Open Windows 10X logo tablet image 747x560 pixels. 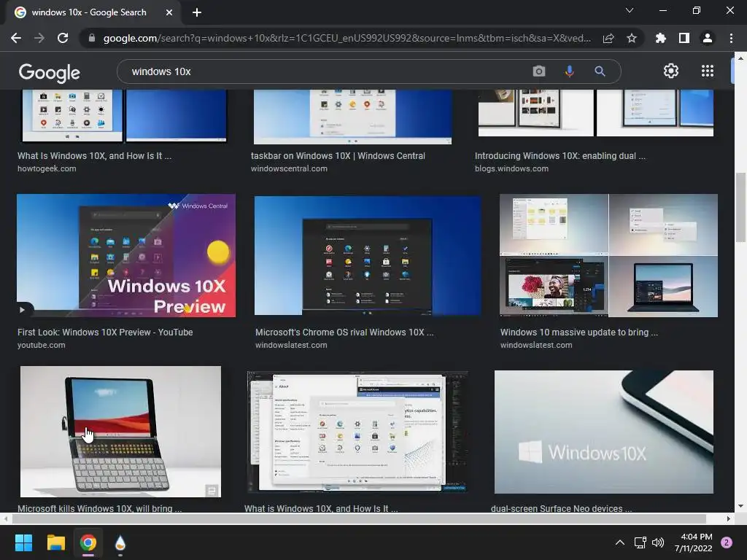coord(604,432)
